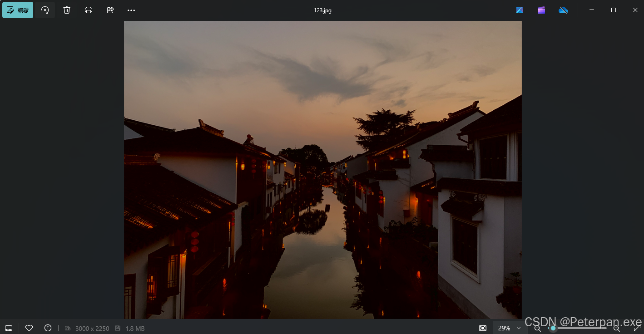
Task: Delete the photo using the trash icon
Action: point(67,10)
